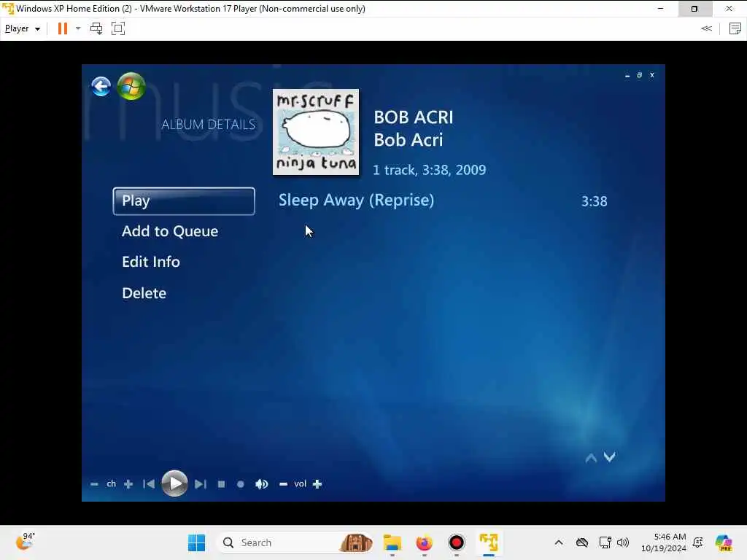Open the VMware notes panel icon
Viewport: 747px width, 560px height.
[735, 28]
